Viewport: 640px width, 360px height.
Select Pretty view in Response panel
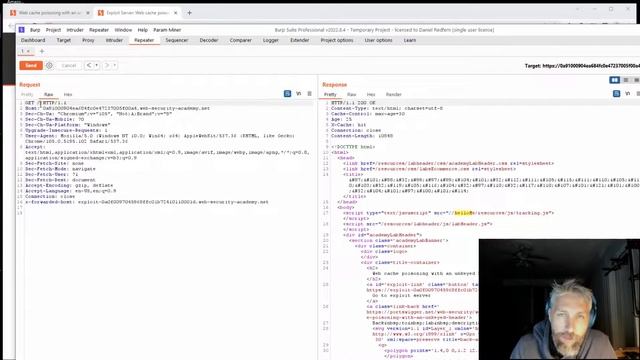pos(330,94)
